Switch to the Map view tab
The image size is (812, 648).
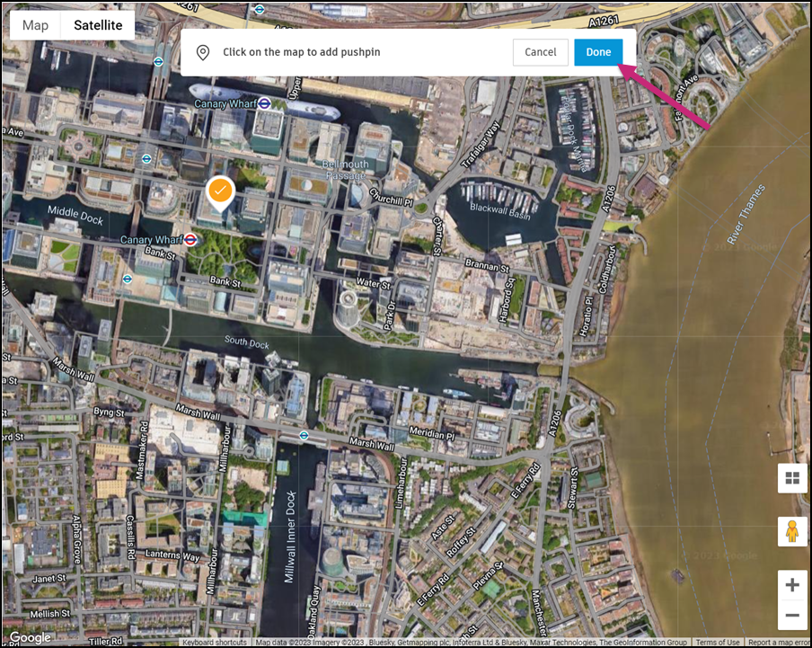tap(35, 25)
